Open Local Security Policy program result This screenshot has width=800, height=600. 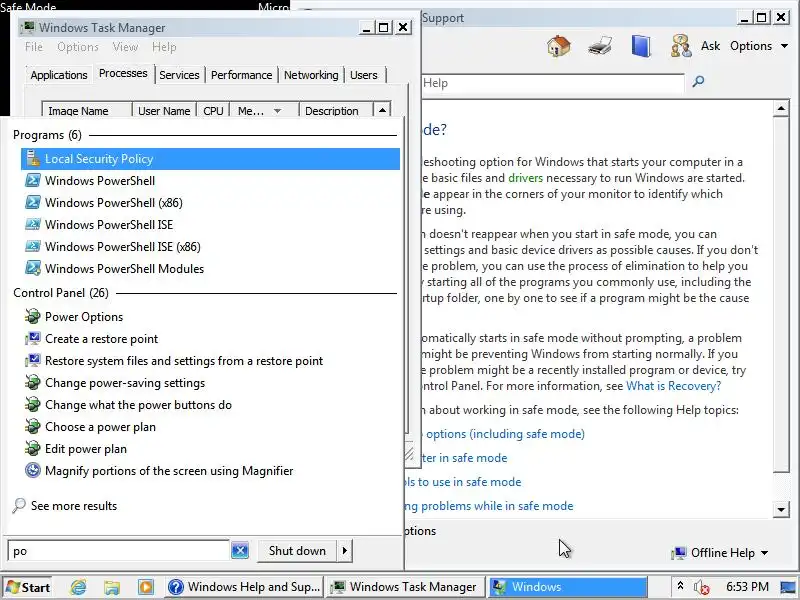point(210,159)
